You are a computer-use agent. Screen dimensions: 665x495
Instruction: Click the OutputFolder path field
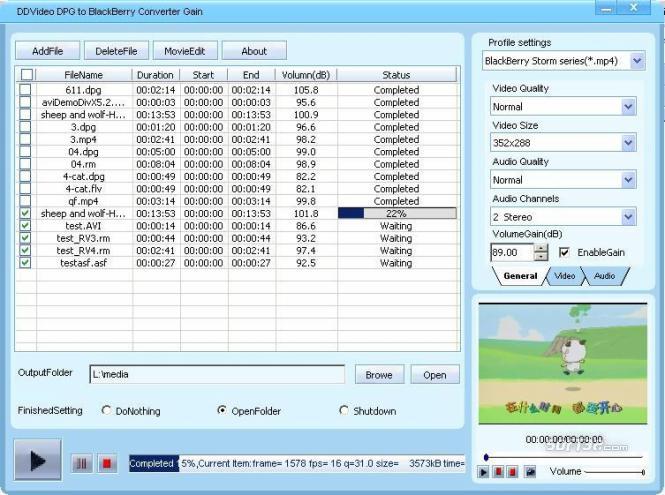click(217, 374)
